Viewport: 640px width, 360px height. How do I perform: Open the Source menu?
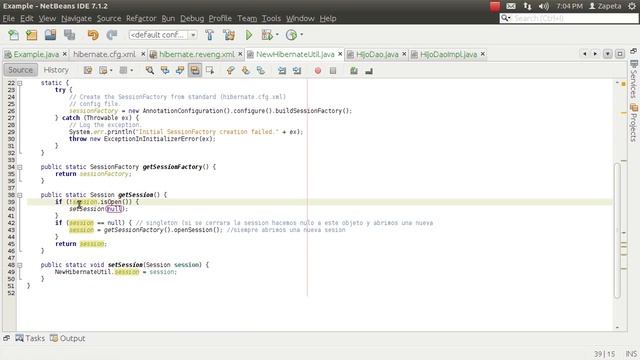(x=109, y=18)
